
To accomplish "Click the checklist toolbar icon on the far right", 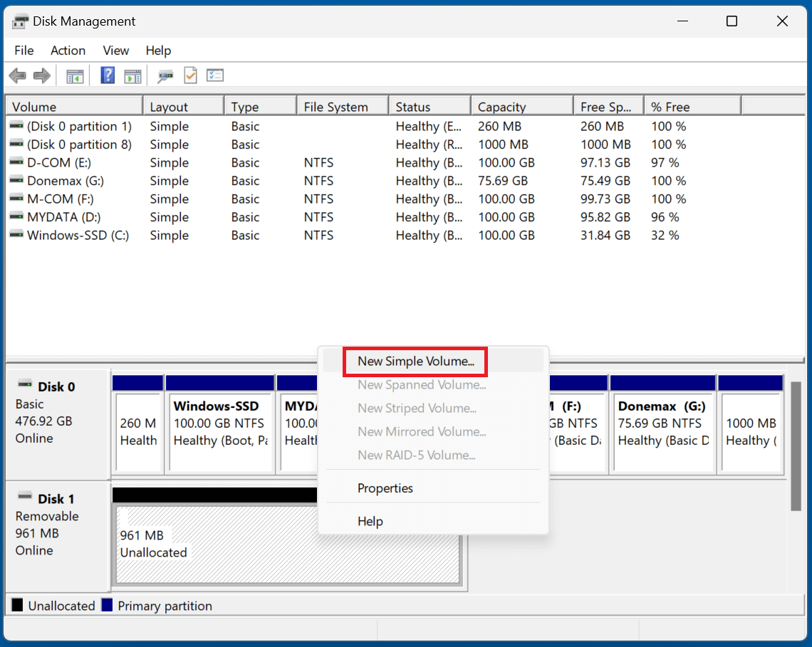I will click(214, 75).
